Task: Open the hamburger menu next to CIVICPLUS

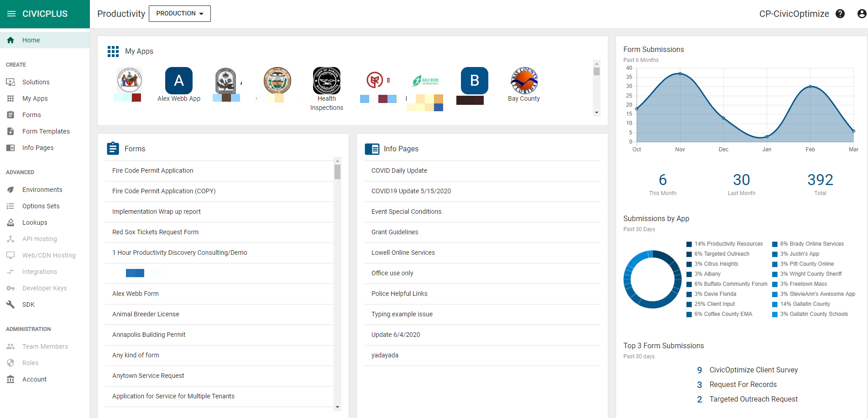Action: [11, 14]
